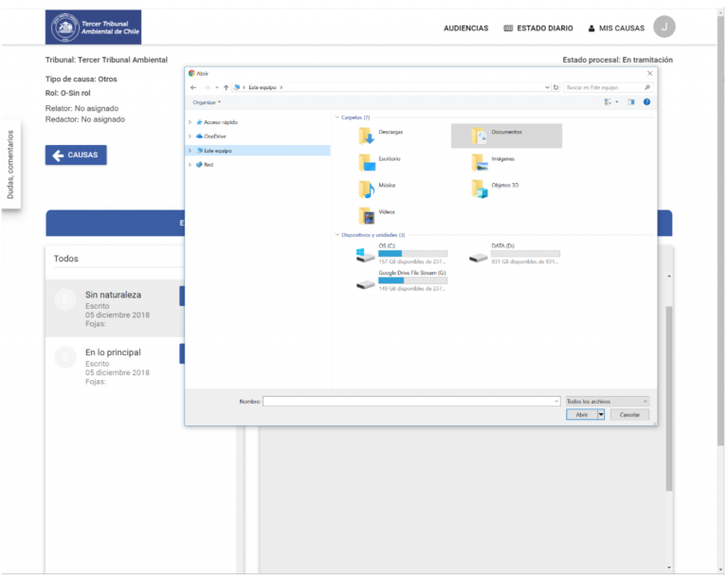Image resolution: width=728 pixels, height=578 pixels.
Task: Open the Todos los archivos file type dropdown
Action: click(x=607, y=402)
